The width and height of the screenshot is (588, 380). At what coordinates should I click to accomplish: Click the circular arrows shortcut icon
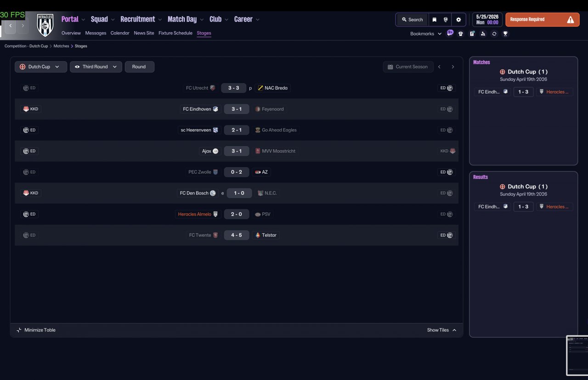coord(494,34)
